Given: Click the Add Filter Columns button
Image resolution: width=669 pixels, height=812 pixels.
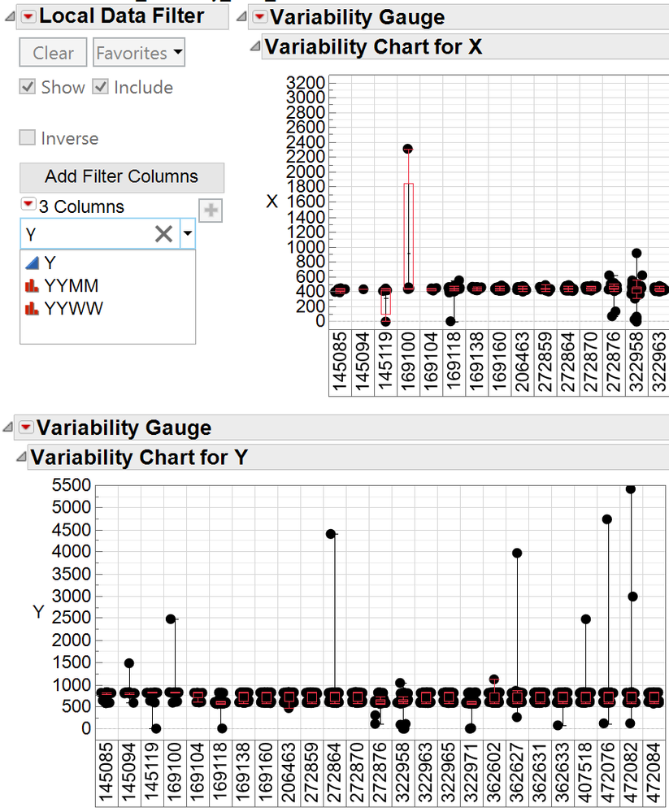Looking at the screenshot, I should [x=121, y=176].
